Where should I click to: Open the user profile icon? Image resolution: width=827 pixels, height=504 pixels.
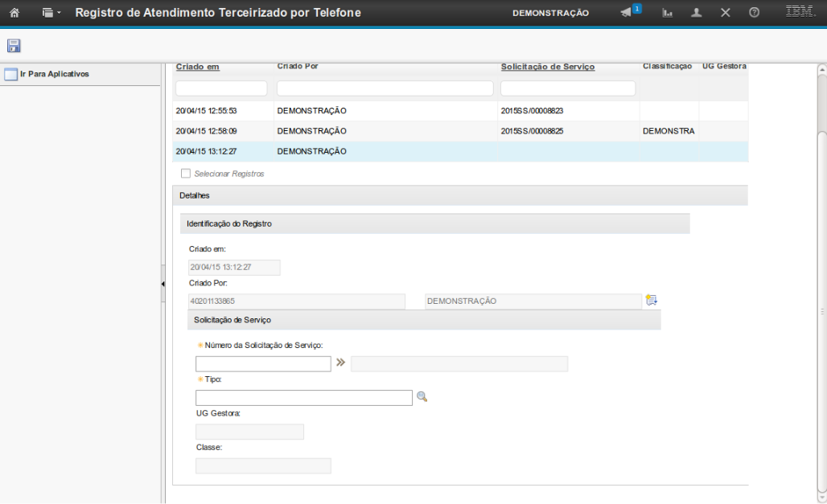pos(697,13)
